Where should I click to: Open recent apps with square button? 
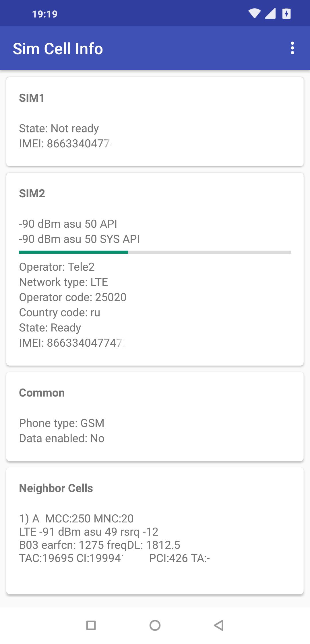[91, 625]
